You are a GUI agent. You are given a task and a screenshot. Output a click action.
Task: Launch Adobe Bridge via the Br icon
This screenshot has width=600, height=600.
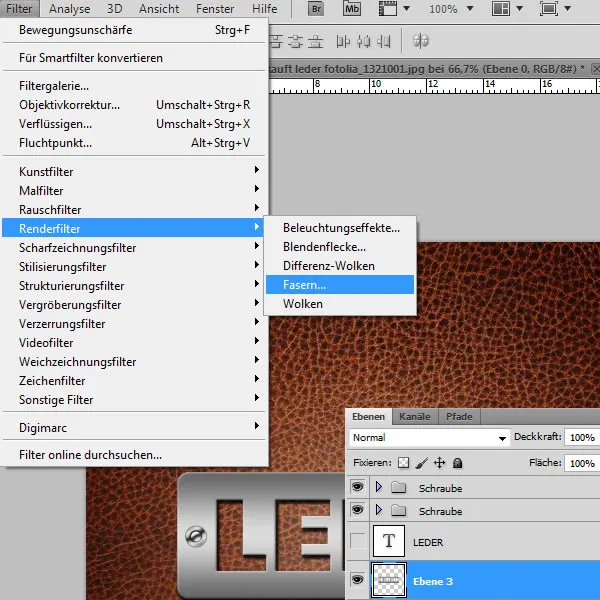317,9
